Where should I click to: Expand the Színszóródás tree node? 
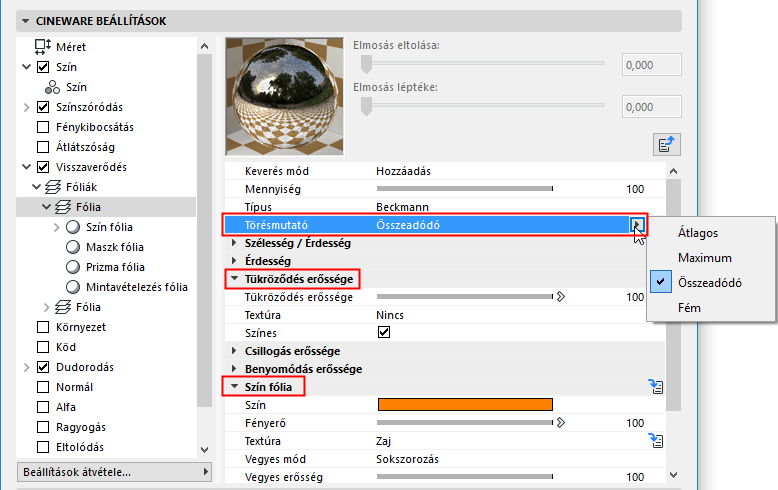tap(27, 107)
